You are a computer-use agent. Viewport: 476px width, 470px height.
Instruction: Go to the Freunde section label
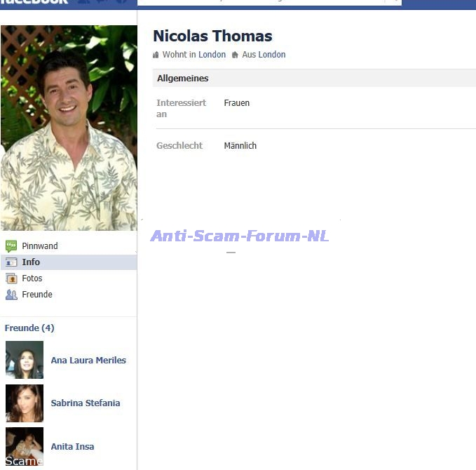coord(37,295)
